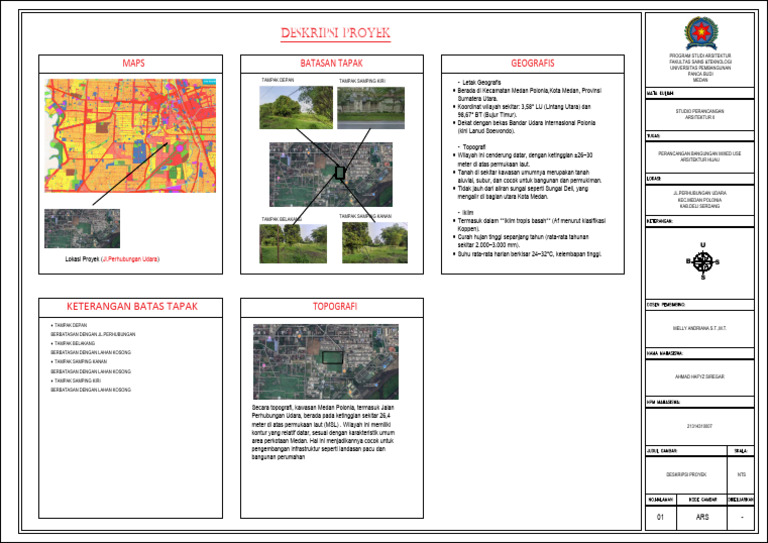Click the Koordinat wilayah sekitar bullet line

pyautogui.click(x=524, y=111)
